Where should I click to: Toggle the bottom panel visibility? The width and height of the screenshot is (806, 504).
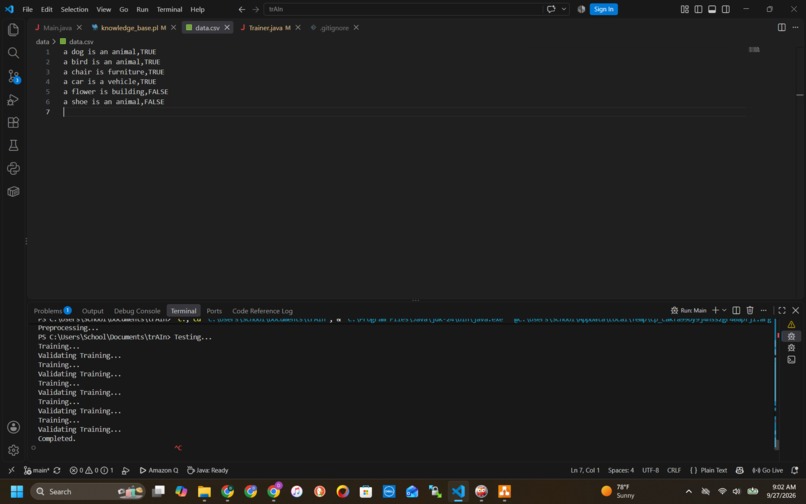[712, 9]
